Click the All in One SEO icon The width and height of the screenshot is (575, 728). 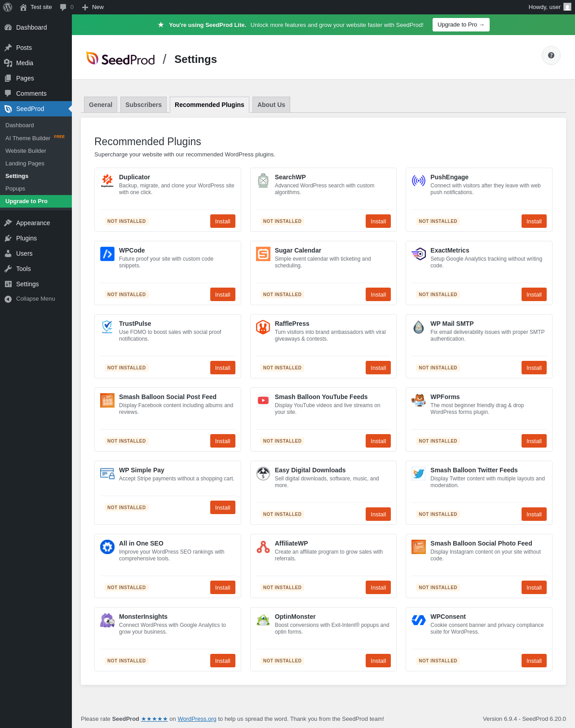(x=107, y=547)
